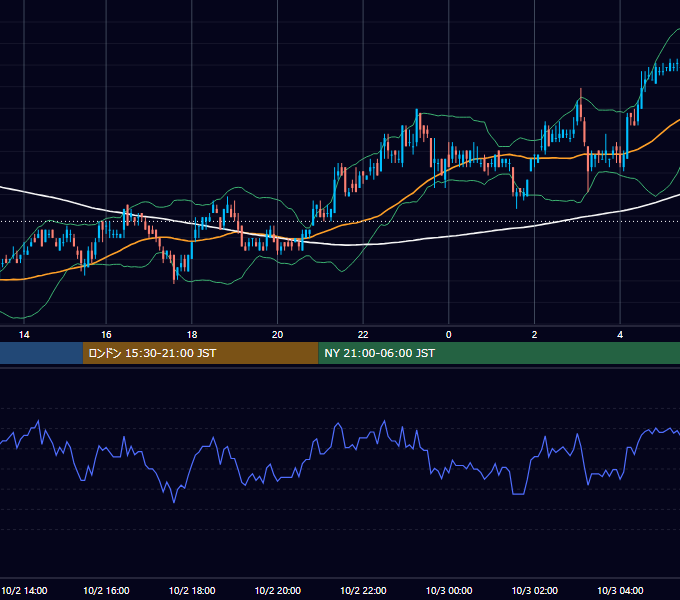680x600 pixels.
Task: Click the 18 hour axis label
Action: tap(192, 335)
